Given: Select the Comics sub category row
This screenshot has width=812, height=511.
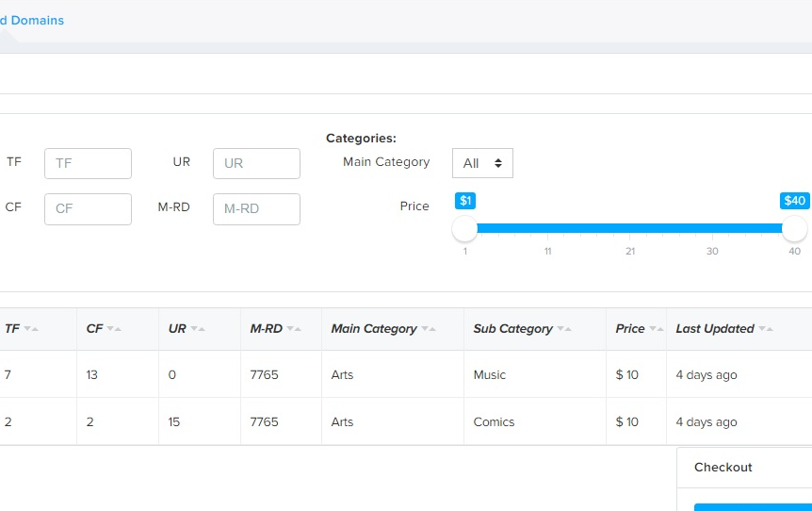Looking at the screenshot, I should click(x=494, y=422).
